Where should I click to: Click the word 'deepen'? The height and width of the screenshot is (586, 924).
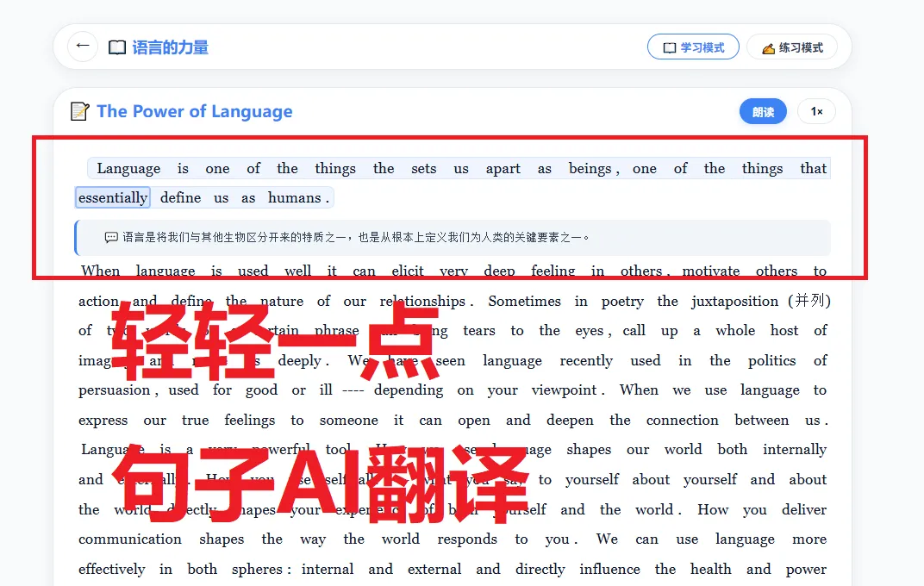(x=569, y=421)
